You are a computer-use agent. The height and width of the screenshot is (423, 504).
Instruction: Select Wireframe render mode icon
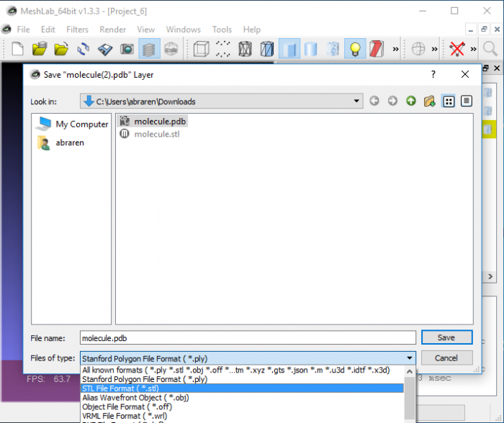(245, 49)
